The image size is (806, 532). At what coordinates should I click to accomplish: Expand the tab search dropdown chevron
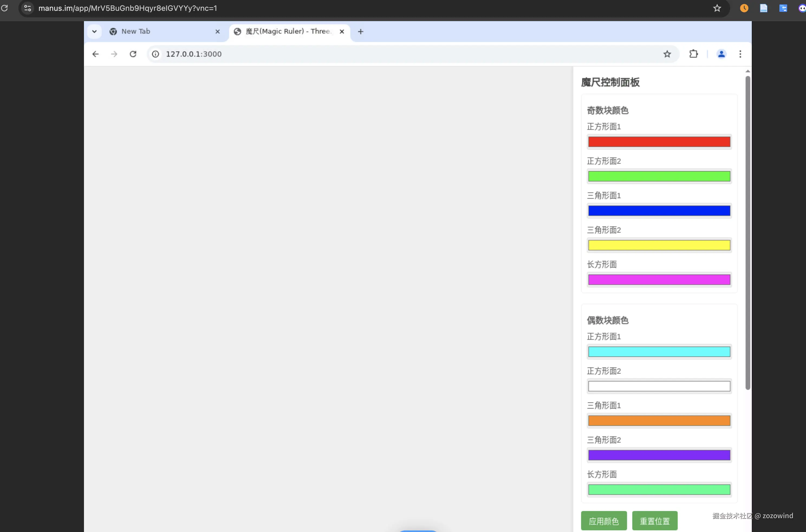pyautogui.click(x=94, y=31)
